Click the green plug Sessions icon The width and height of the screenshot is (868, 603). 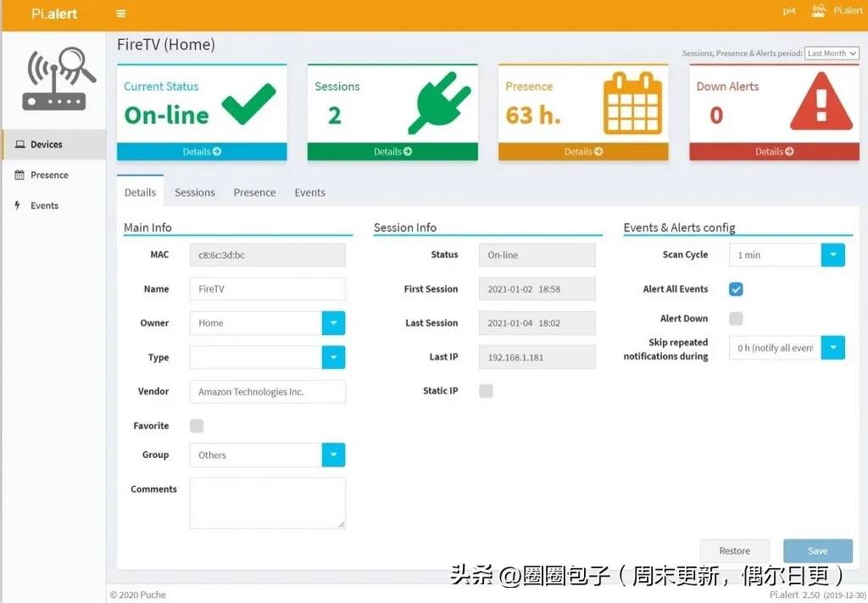tap(440, 103)
